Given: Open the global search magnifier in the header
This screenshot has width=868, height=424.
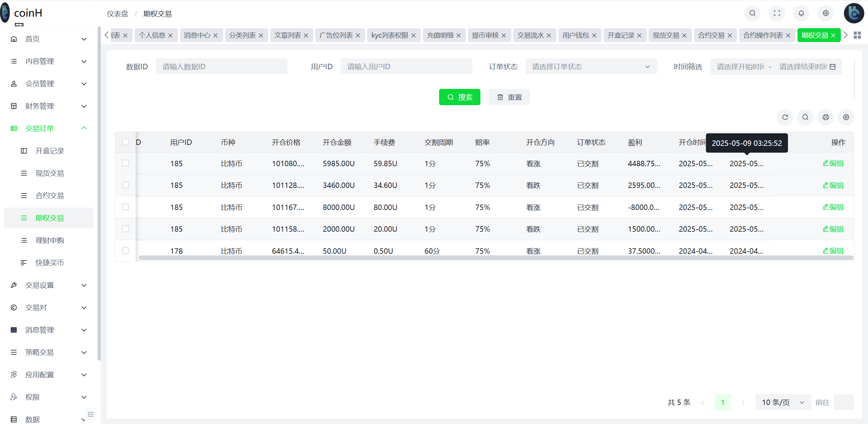Looking at the screenshot, I should [x=752, y=13].
